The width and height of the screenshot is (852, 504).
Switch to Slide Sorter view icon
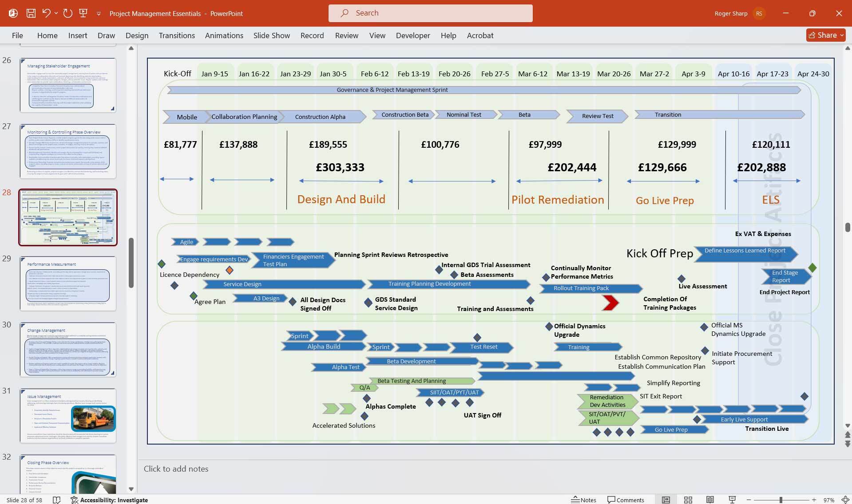[687, 500]
